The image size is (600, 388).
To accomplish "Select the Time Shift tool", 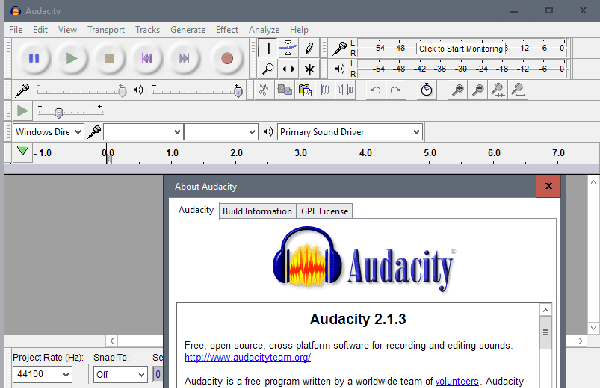I will (288, 69).
